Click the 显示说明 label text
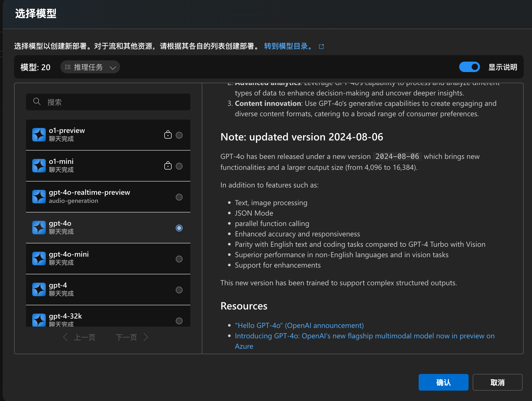The image size is (532, 401). coord(503,67)
